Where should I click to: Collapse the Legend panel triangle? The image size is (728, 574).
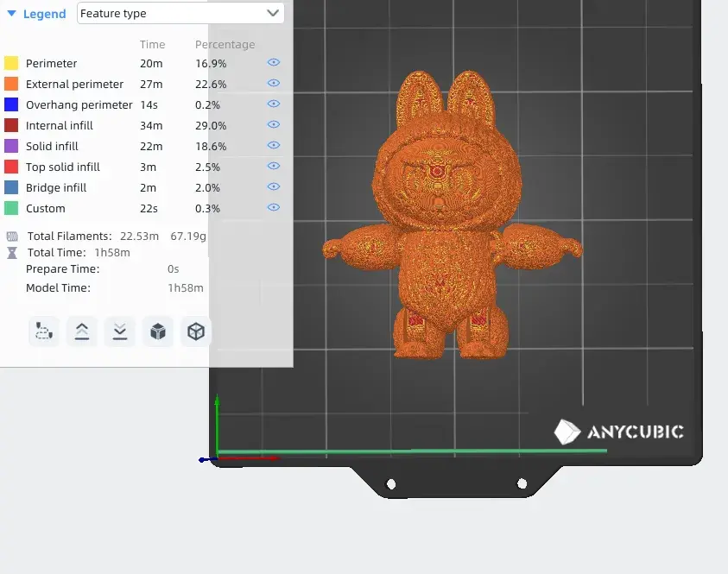[11, 14]
